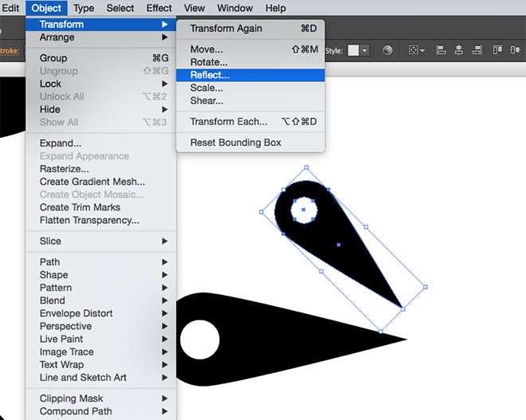526x420 pixels.
Task: Choose Expand... in Object menu
Action: coord(101,143)
